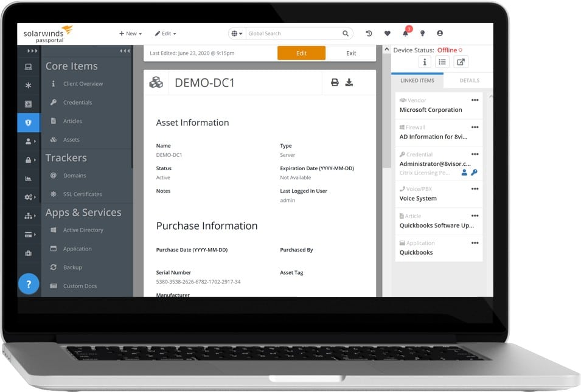Open Microsoft Corporation linked item

[431, 109]
